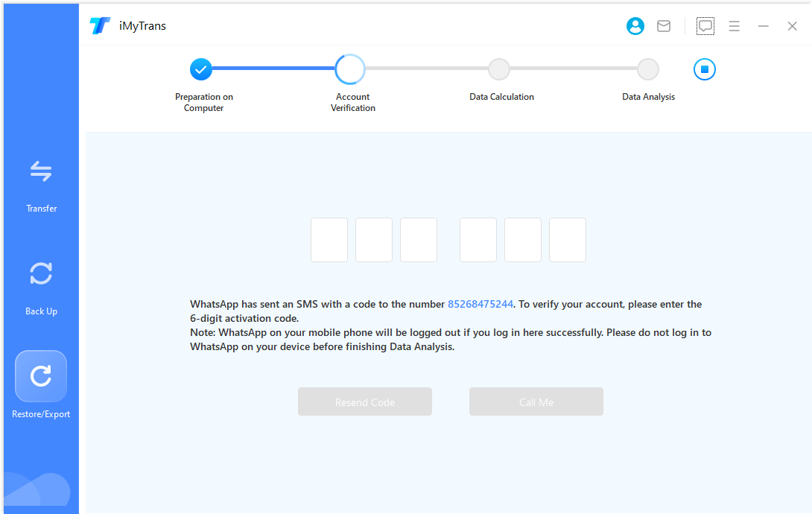812x514 pixels.
Task: Open the Transfer section in sidebar
Action: coord(41,186)
